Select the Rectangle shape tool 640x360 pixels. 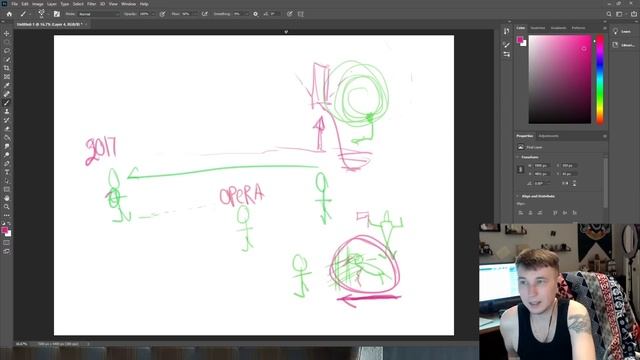click(x=7, y=189)
